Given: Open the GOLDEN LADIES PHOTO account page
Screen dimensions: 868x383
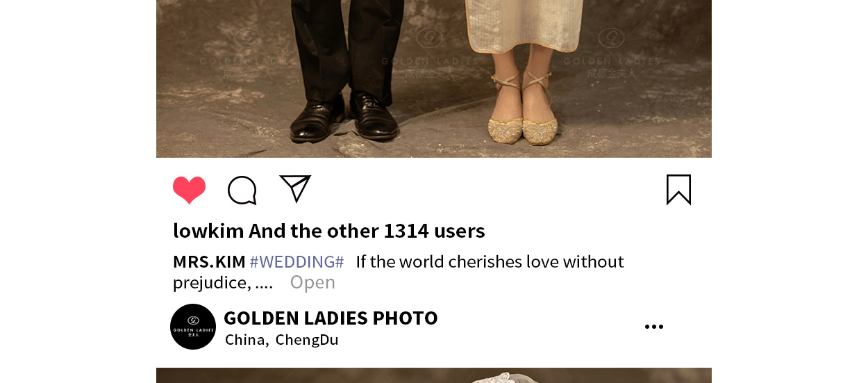Looking at the screenshot, I should pos(331,318).
